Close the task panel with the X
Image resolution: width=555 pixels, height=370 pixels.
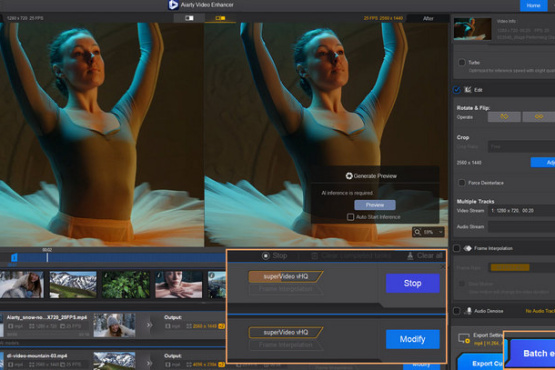coord(442,267)
